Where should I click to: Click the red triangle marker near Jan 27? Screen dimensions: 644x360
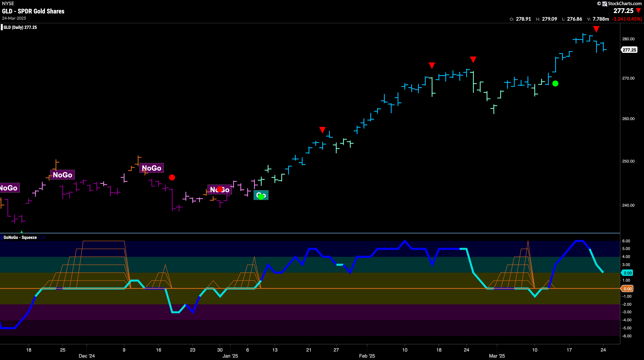[322, 130]
